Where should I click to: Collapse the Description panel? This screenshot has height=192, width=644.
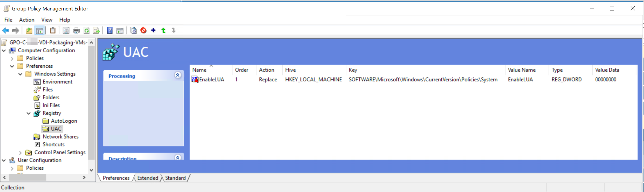point(178,157)
